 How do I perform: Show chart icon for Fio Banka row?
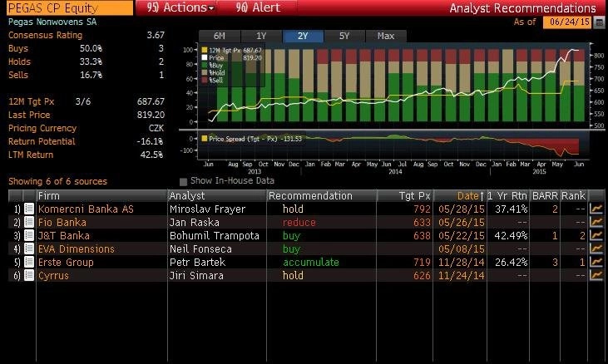[596, 222]
